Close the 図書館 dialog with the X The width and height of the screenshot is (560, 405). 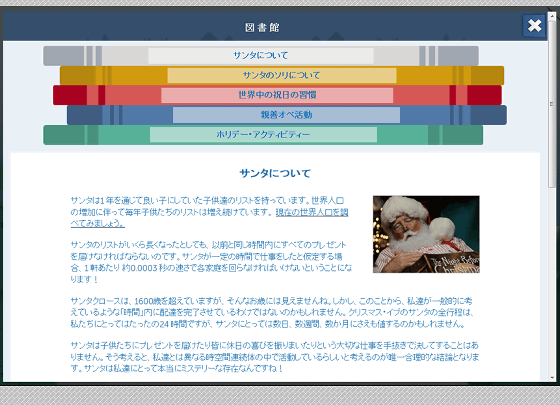(x=534, y=26)
